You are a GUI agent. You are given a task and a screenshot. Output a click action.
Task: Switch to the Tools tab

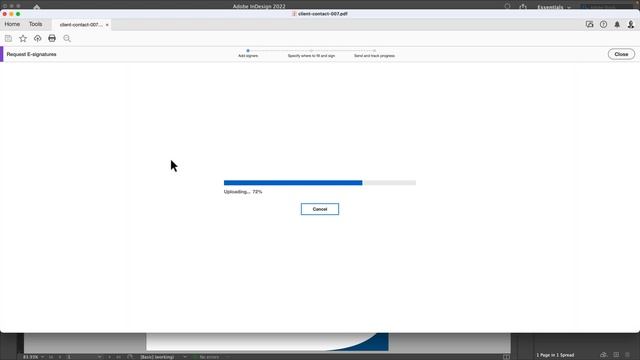tap(36, 24)
